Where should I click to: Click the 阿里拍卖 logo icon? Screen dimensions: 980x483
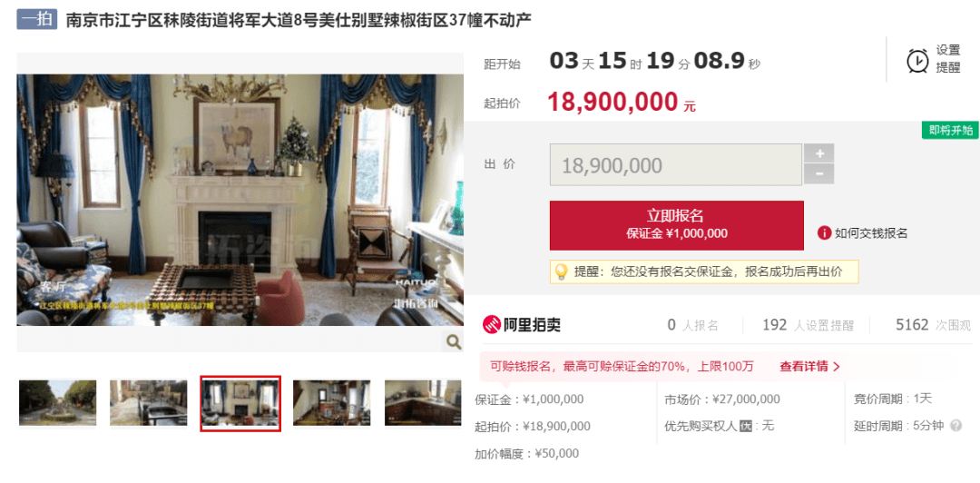(x=491, y=325)
